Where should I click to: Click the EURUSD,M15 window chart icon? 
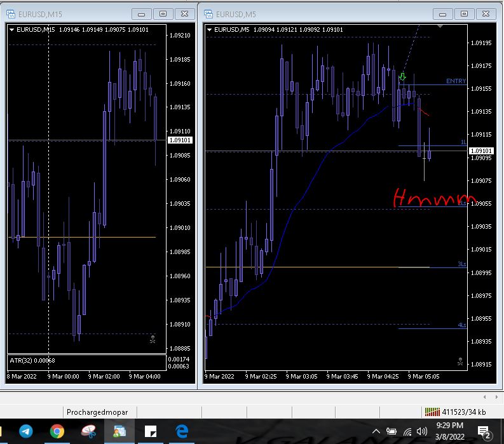[11, 14]
